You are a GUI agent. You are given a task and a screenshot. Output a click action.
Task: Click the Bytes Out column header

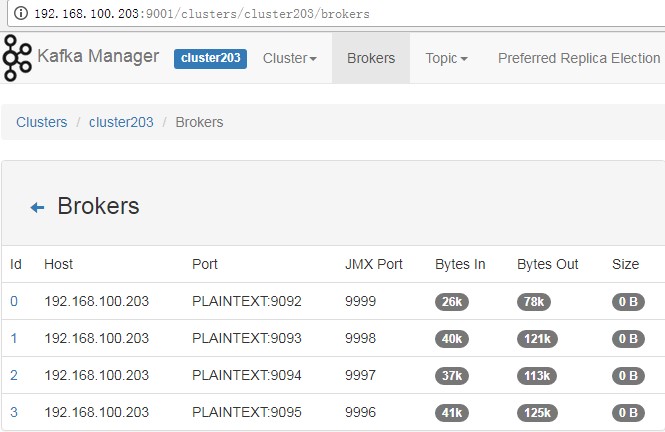point(548,264)
